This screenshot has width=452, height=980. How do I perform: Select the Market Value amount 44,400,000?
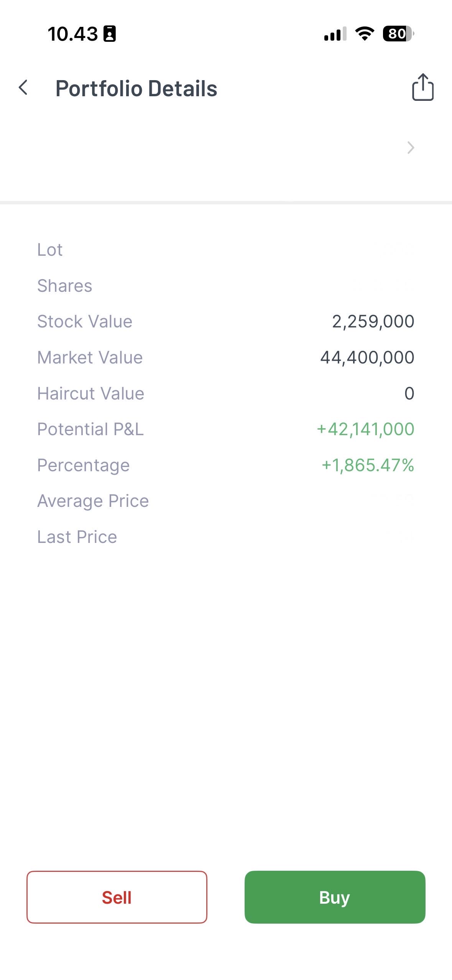pyautogui.click(x=367, y=357)
